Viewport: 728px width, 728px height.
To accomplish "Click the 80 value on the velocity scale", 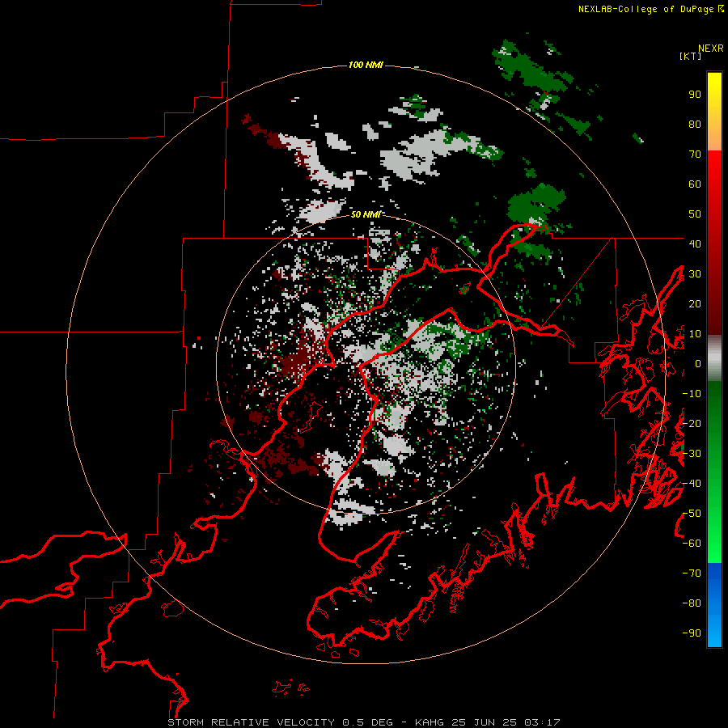I will [x=695, y=125].
